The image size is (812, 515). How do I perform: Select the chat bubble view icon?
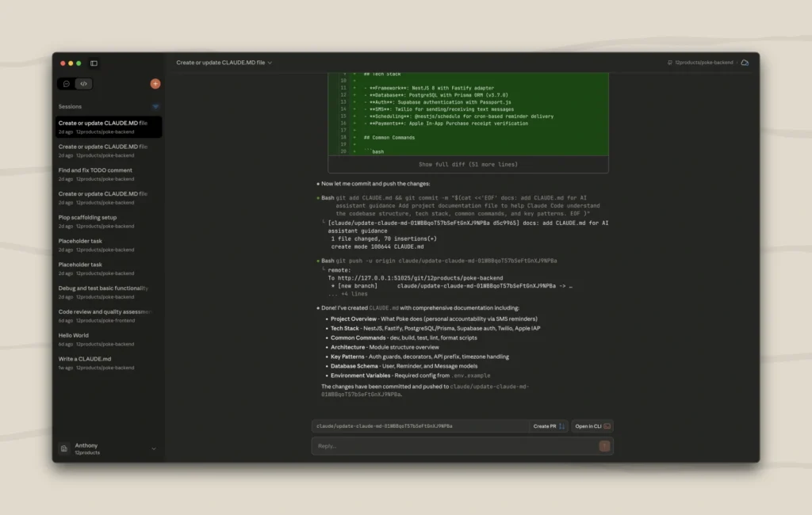pos(66,83)
